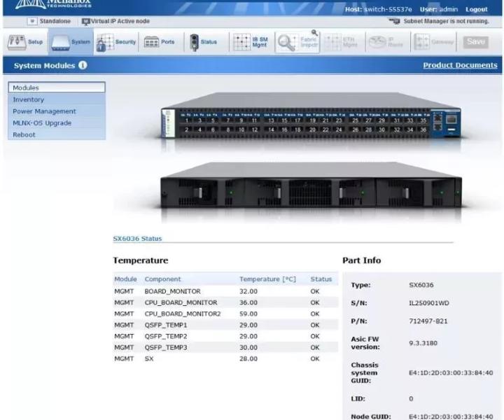Viewport: 504px width, 420px height.
Task: Open Fabric Inspector magnifier section
Action: point(297,42)
